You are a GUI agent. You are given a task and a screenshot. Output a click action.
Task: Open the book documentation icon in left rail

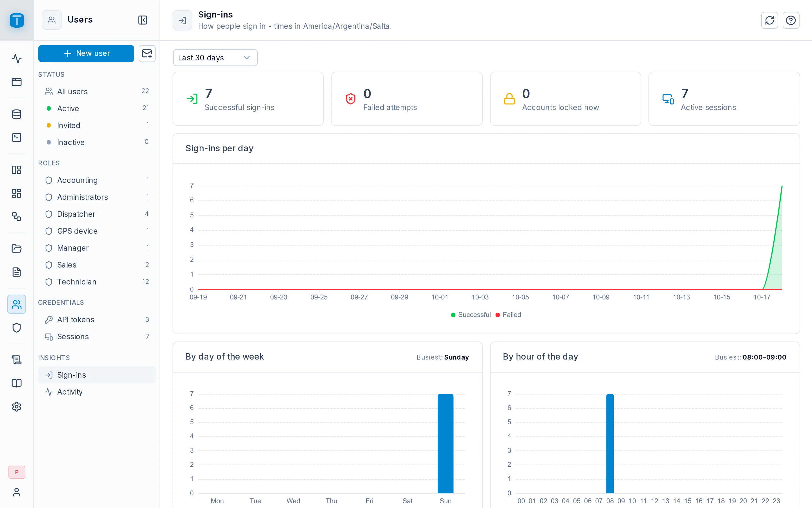pos(16,383)
